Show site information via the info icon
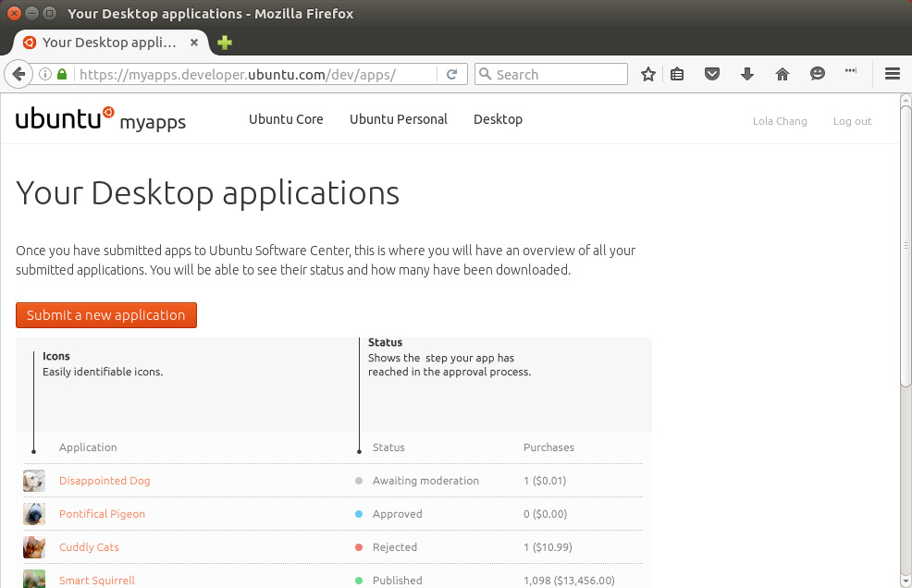Image resolution: width=912 pixels, height=588 pixels. tap(45, 75)
